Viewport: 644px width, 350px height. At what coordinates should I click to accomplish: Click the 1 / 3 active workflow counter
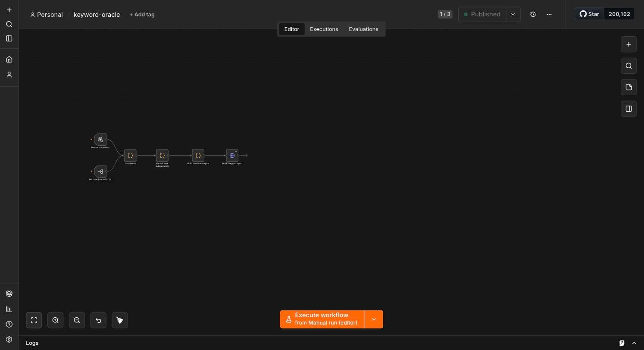445,14
